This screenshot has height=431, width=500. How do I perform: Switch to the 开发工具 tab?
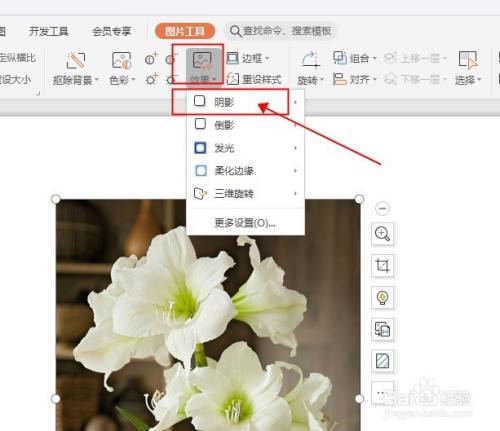click(49, 32)
